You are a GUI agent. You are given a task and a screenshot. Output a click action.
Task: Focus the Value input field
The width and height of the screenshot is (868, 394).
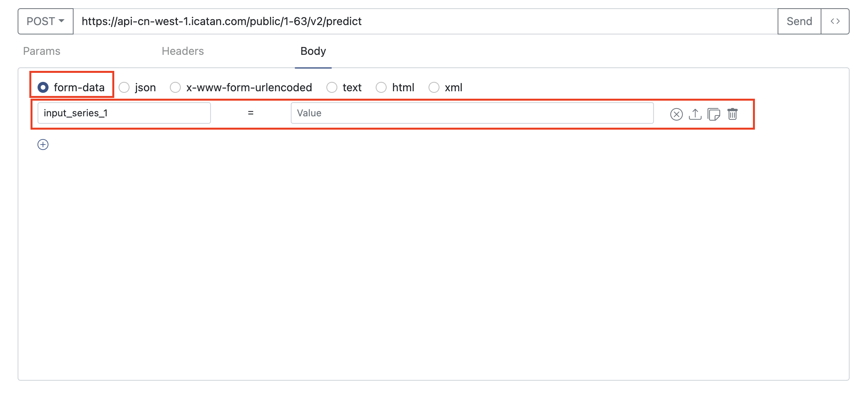click(x=472, y=113)
